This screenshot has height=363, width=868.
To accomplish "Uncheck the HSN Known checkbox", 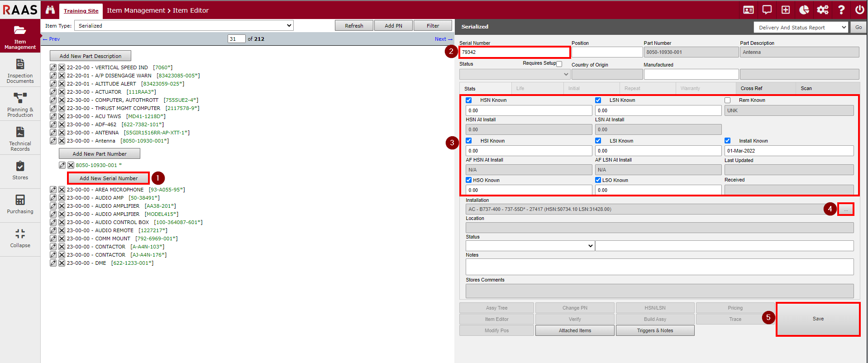I will tap(469, 100).
